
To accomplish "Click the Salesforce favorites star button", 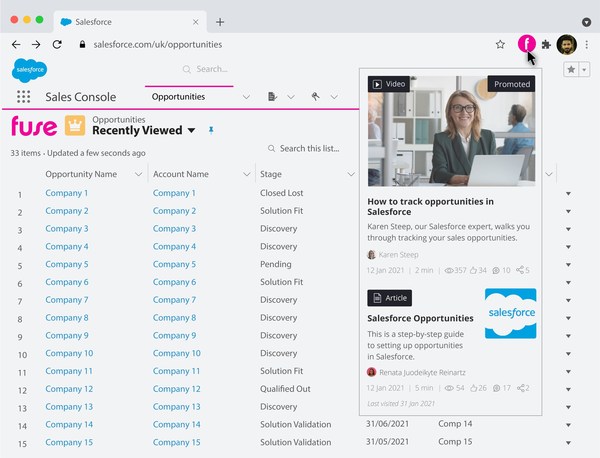I will coord(571,70).
